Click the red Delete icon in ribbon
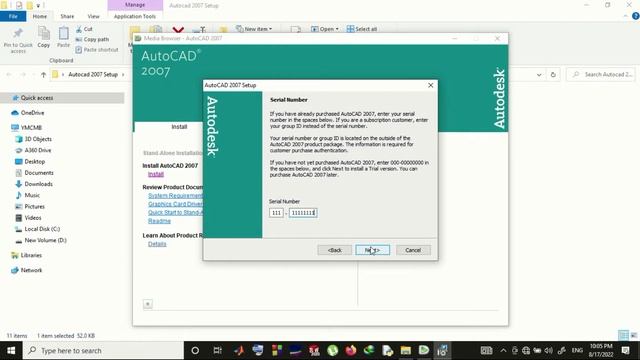Image resolution: width=640 pixels, height=360 pixels. (178, 30)
